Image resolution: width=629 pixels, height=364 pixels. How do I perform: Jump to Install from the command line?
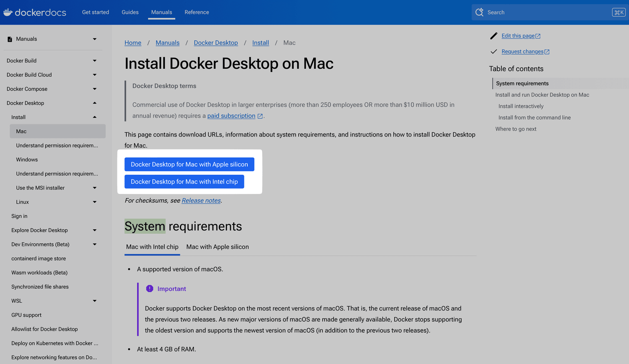pyautogui.click(x=535, y=117)
